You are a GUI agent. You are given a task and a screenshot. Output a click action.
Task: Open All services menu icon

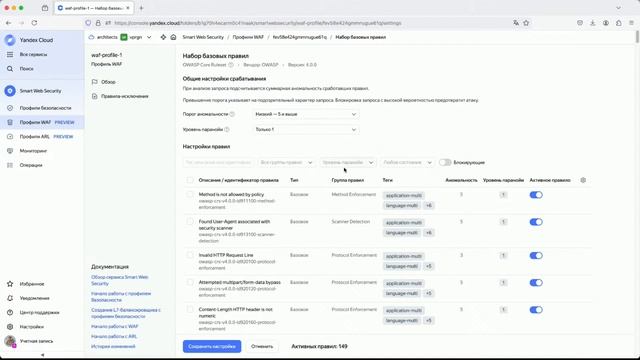point(10,54)
